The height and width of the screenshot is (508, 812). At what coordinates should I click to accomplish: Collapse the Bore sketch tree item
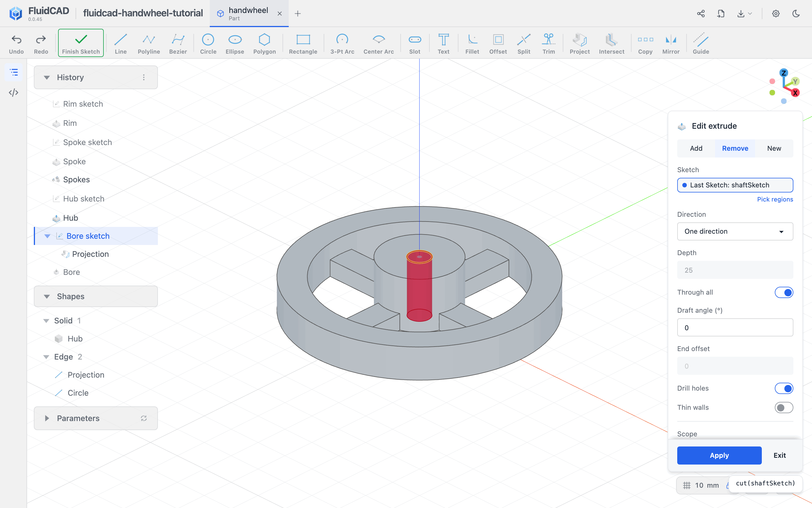coord(47,236)
